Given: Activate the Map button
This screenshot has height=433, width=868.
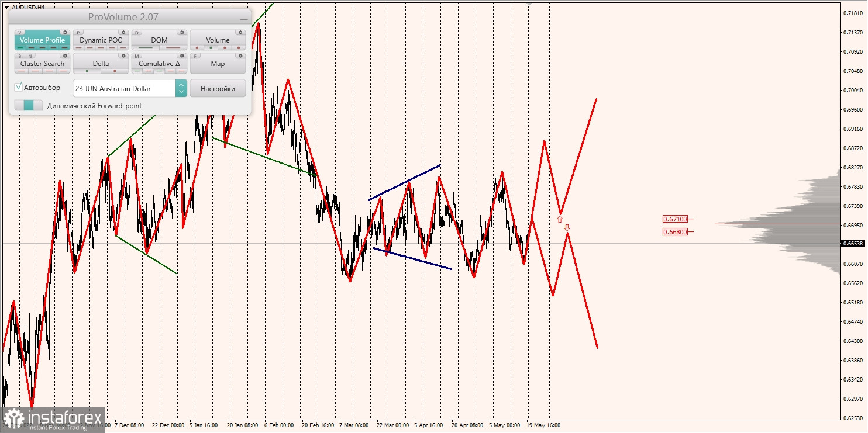Looking at the screenshot, I should [218, 64].
